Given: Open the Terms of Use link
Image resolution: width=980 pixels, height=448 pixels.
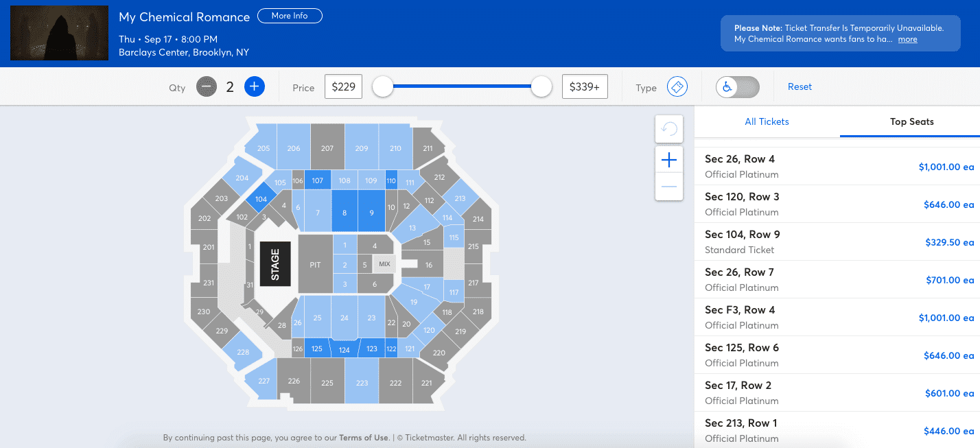Looking at the screenshot, I should point(364,438).
